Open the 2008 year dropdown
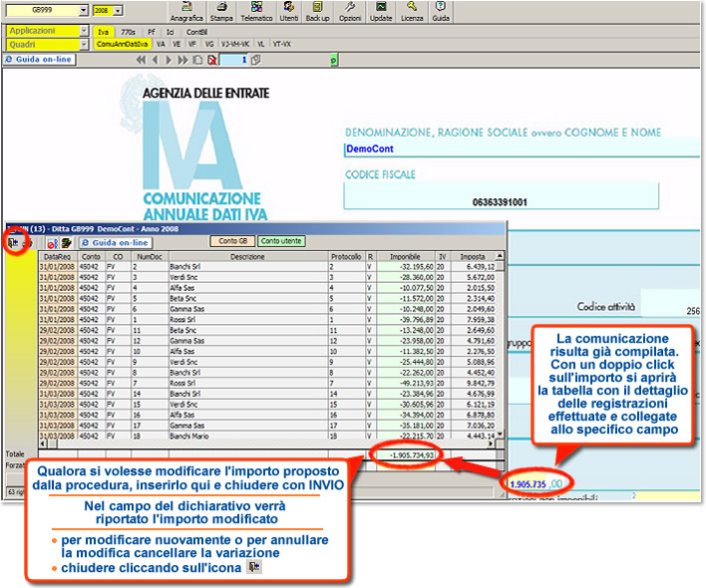The image size is (706, 588). pyautogui.click(x=120, y=10)
